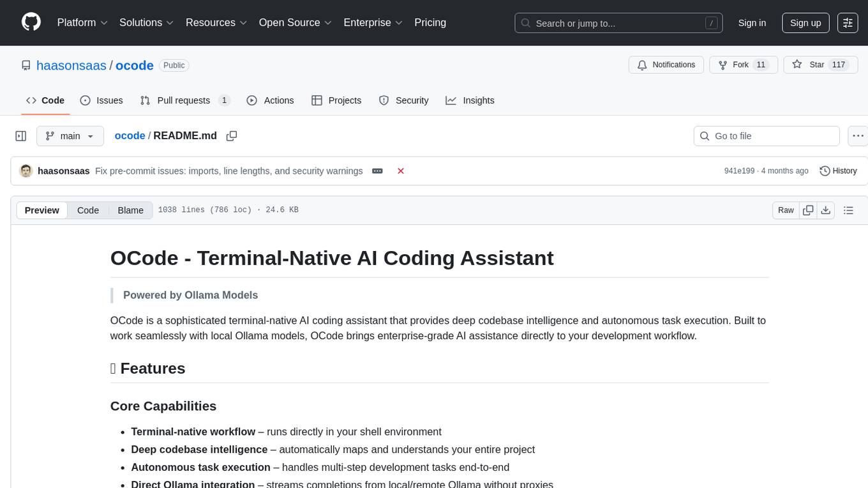This screenshot has height=488, width=868.
Task: Switch to Code view
Action: pos(88,210)
